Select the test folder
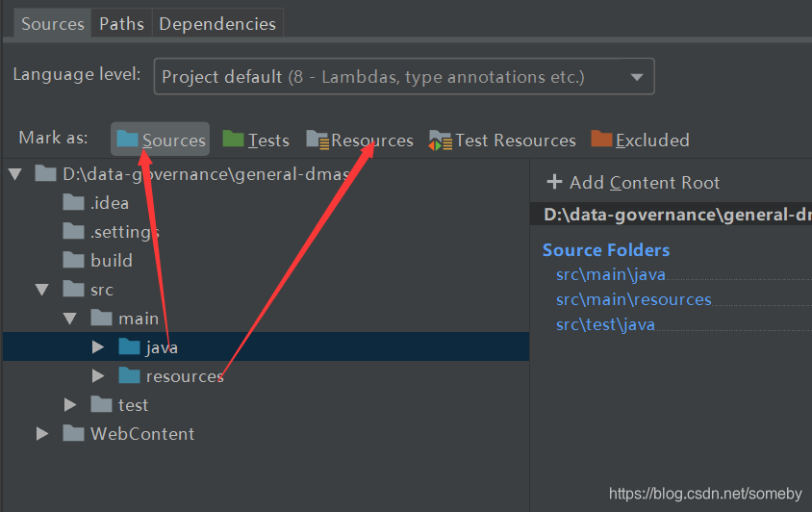 point(133,405)
